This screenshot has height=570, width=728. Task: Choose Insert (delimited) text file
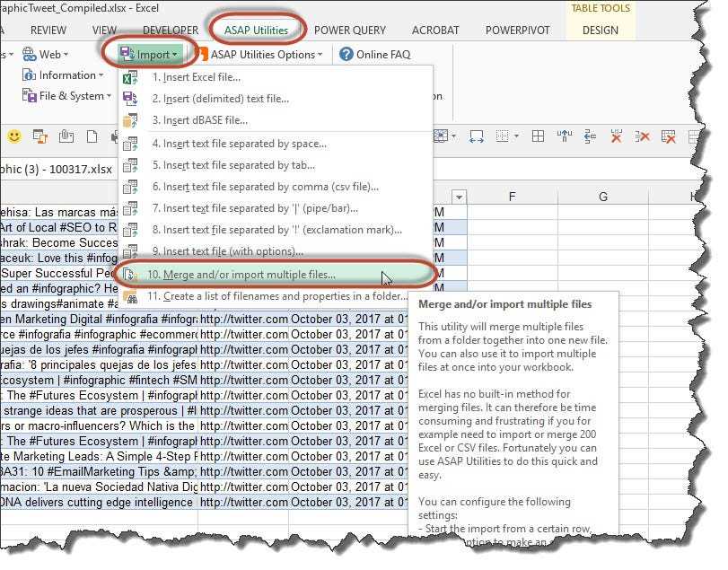[x=276, y=99]
